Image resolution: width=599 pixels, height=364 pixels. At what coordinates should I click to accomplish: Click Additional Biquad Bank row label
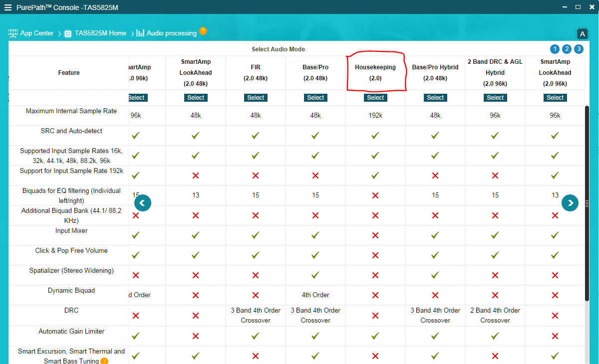(71, 215)
